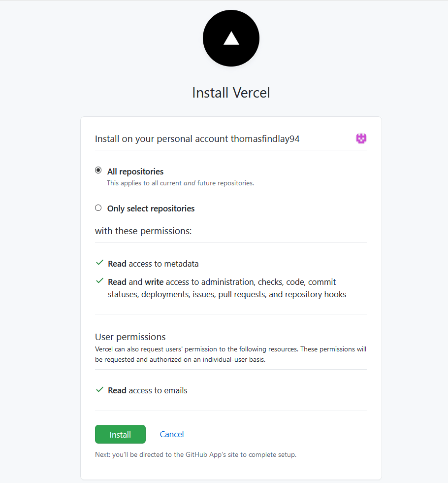Click the Read access to metadata text
This screenshot has height=483, width=448.
[153, 264]
